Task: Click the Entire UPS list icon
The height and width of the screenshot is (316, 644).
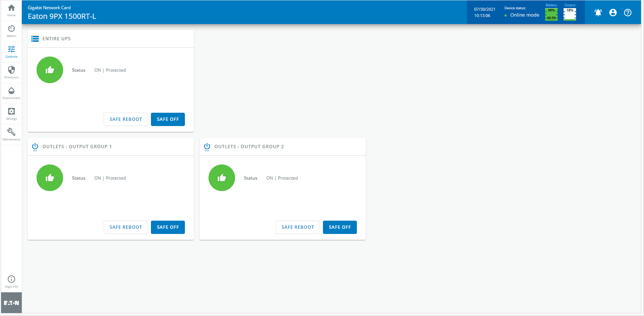Action: [35, 39]
